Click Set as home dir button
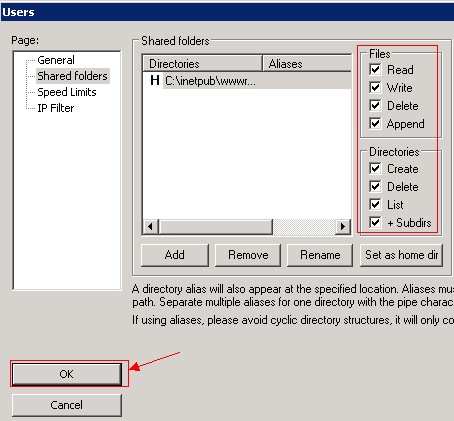The width and height of the screenshot is (454, 421). 401,255
